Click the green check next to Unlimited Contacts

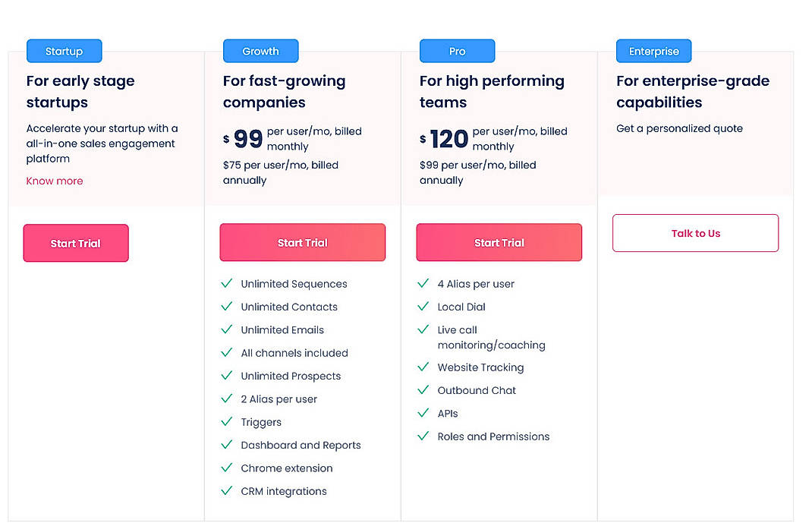click(226, 307)
